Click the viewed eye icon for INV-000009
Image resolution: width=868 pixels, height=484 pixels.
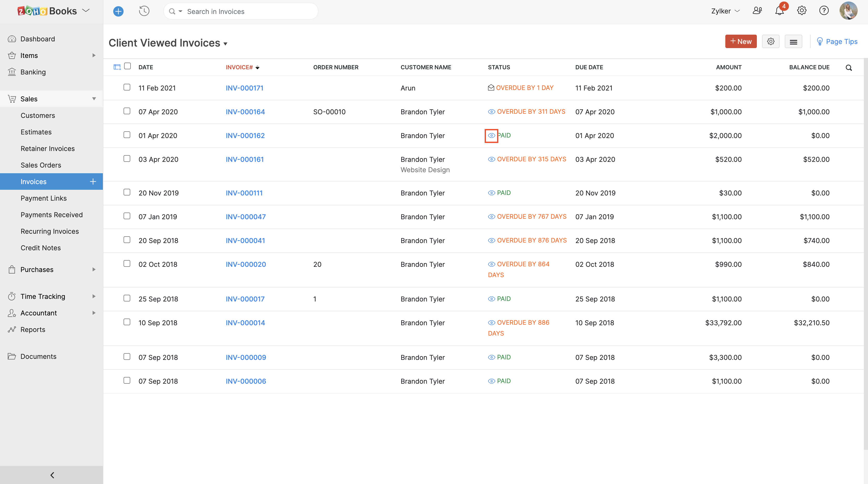point(491,357)
